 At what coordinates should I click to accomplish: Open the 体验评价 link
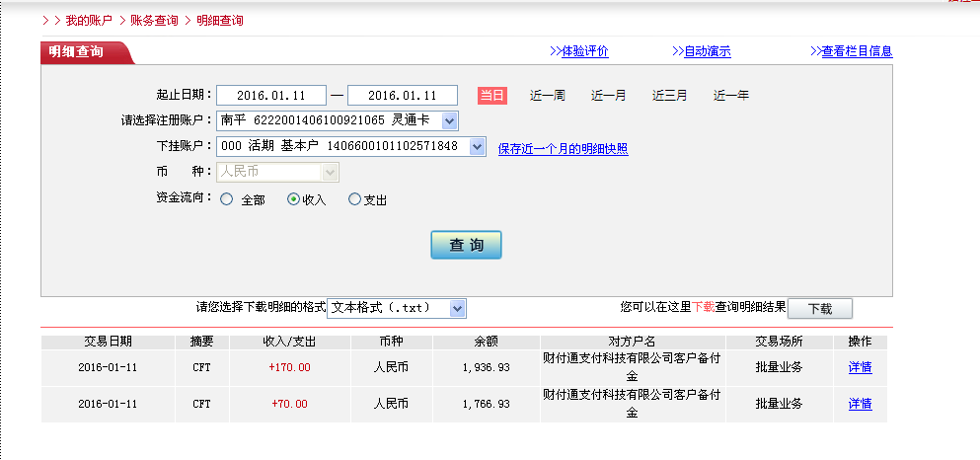click(584, 51)
